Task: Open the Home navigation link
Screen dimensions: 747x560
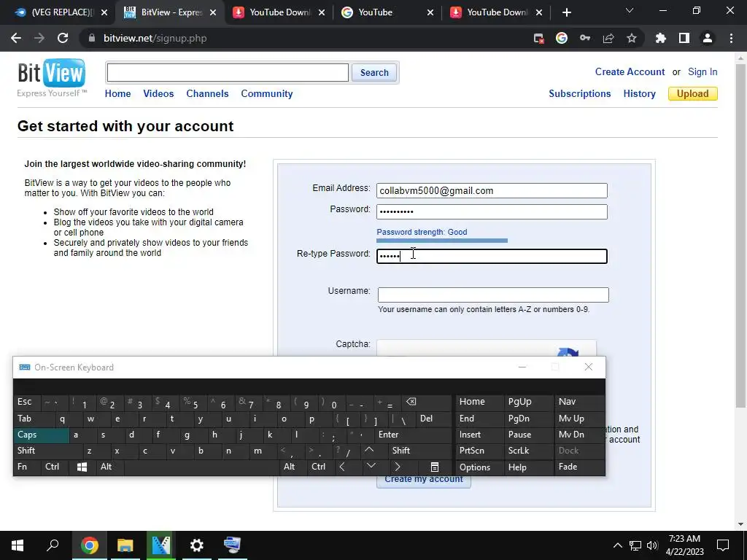Action: click(x=117, y=94)
